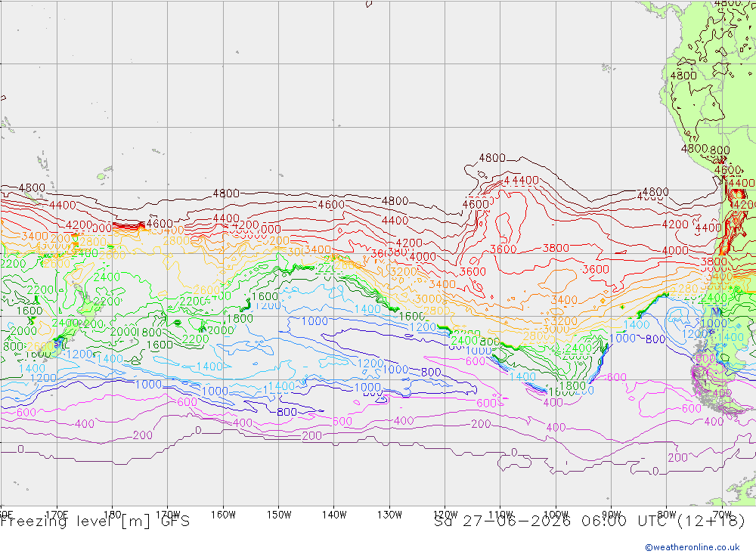Click the 170E longitude axis label
Viewport: 756px width, 554px height.
[57, 515]
